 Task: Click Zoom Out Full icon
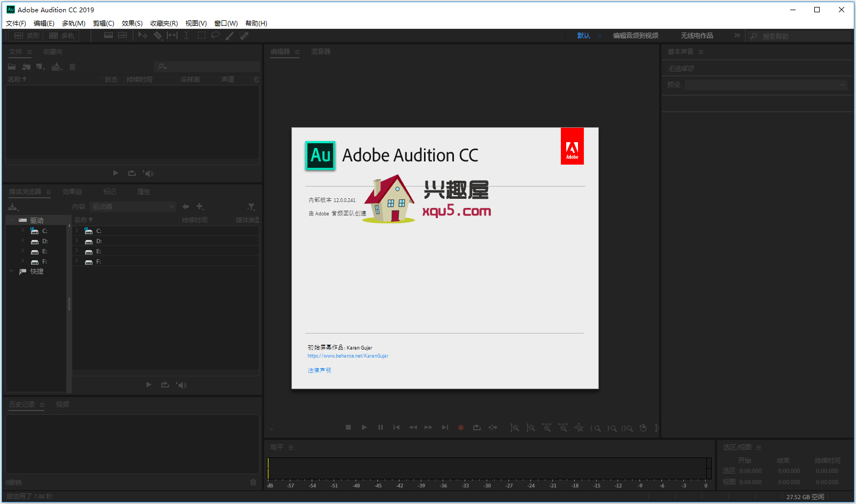579,428
